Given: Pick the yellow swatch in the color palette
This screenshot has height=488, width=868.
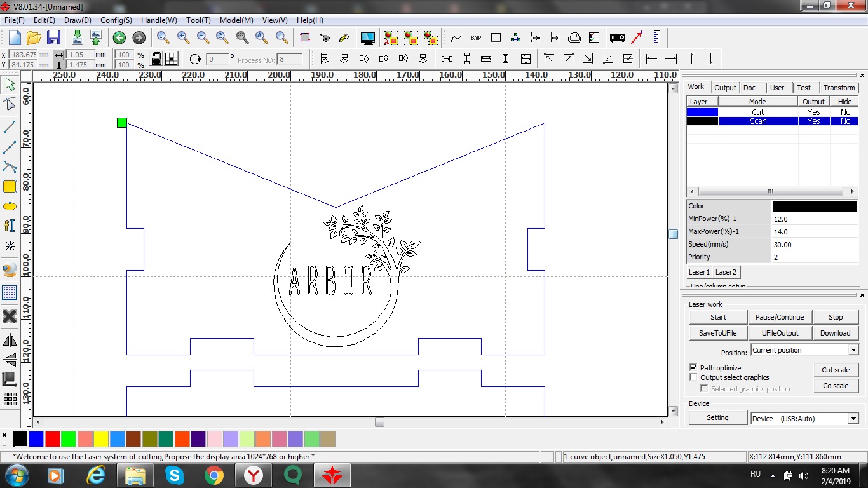Looking at the screenshot, I should tap(101, 438).
